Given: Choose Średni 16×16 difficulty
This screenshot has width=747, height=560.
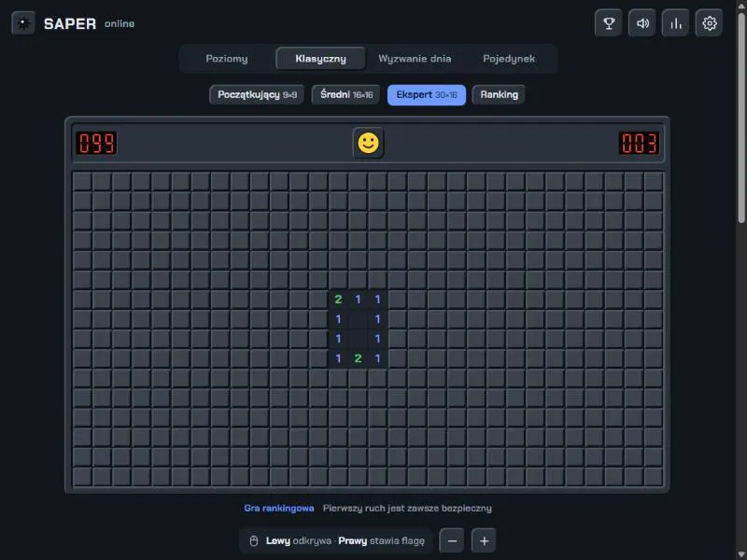Looking at the screenshot, I should tap(345, 95).
